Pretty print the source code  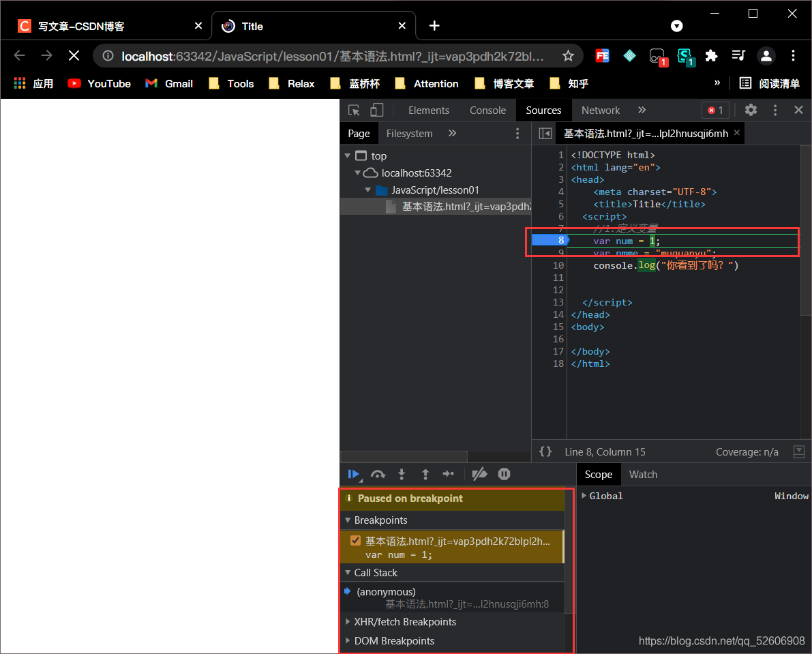click(545, 451)
